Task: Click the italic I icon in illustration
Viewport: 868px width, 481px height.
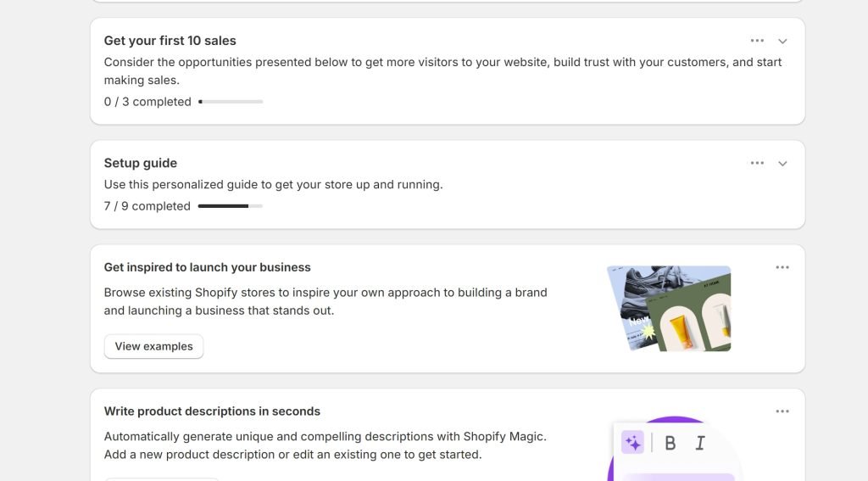Action: coord(700,443)
